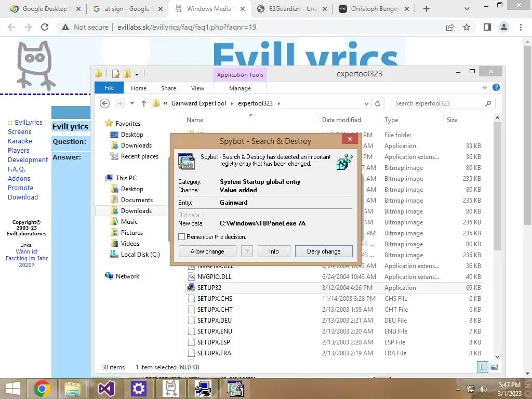This screenshot has width=532, height=399.
Task: Open Pictures folder under This PC
Action: [x=131, y=233]
